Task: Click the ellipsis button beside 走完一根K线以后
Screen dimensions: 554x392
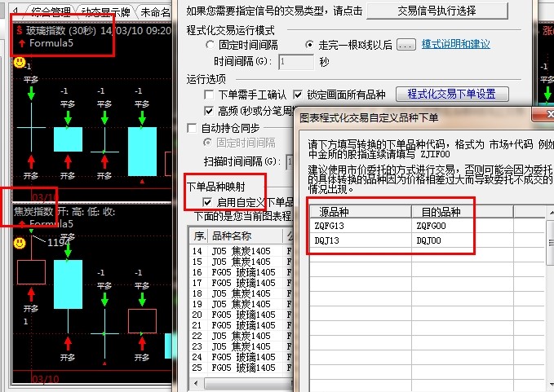Action: click(406, 45)
